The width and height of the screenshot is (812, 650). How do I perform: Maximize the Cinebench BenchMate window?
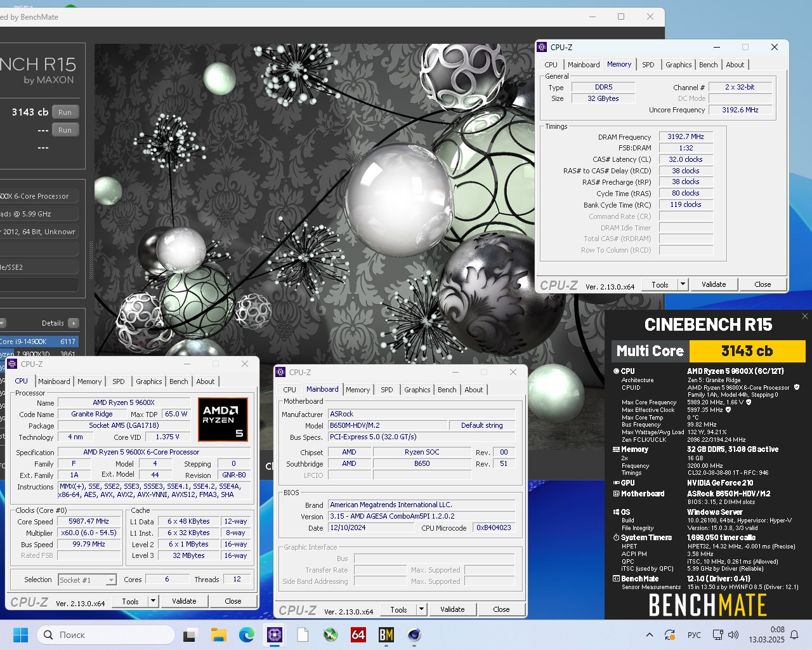point(621,17)
